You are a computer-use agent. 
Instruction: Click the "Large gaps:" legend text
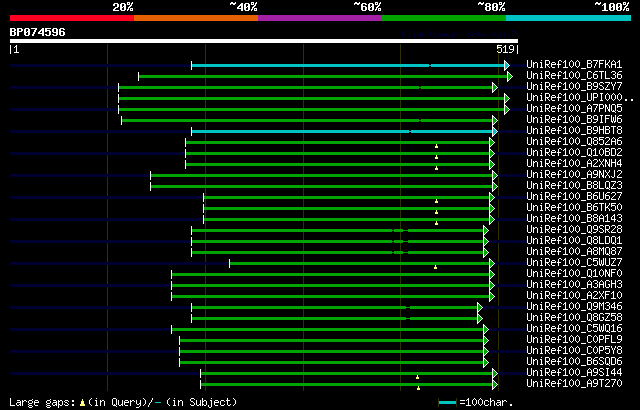42,402
